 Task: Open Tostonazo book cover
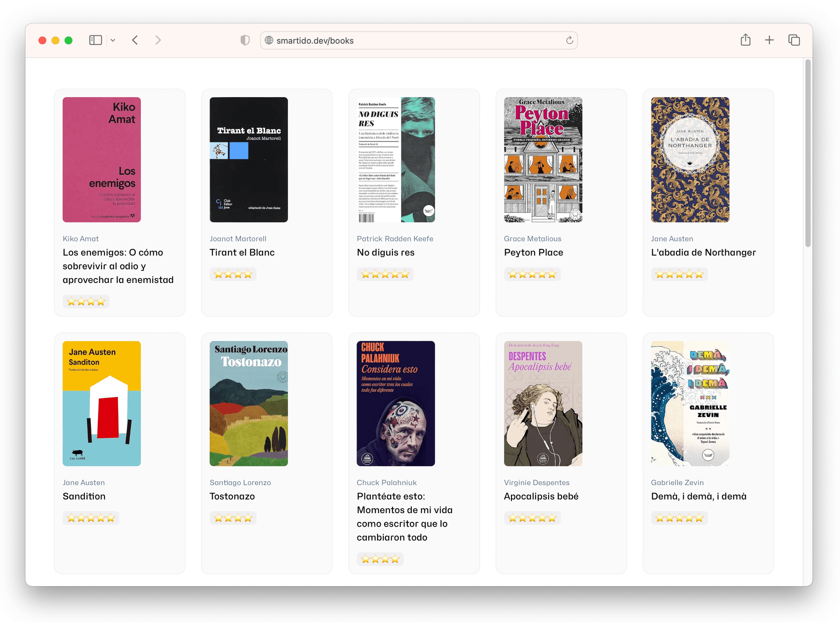[248, 403]
